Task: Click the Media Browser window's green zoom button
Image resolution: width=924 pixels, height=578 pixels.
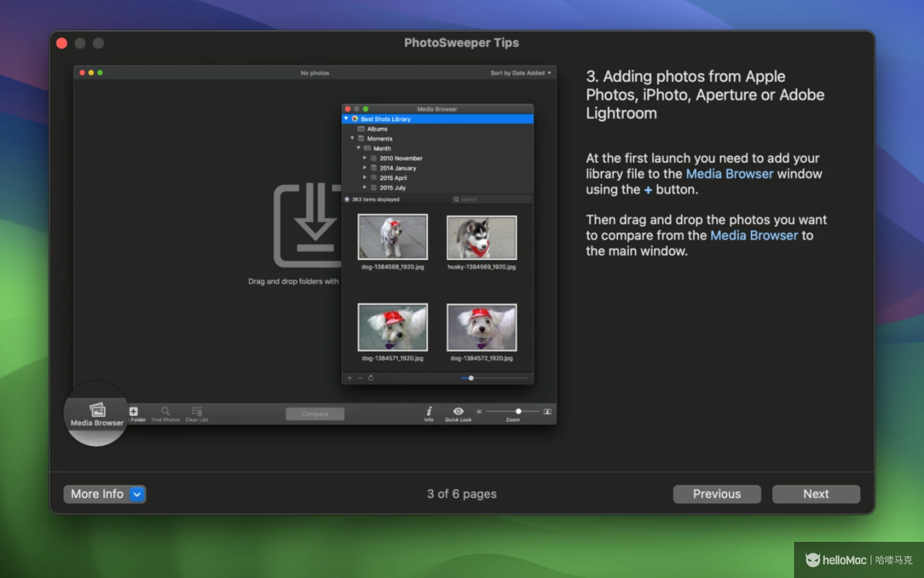Action: pyautogui.click(x=365, y=109)
